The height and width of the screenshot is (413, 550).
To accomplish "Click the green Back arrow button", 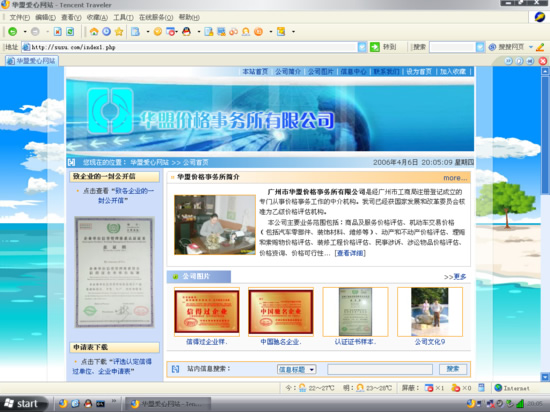I will pos(13,32).
